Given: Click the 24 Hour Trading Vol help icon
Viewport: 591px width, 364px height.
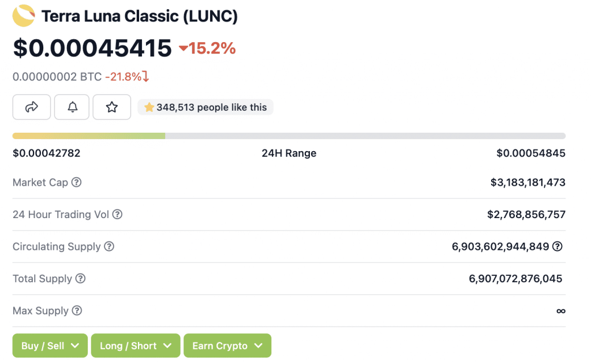Looking at the screenshot, I should pos(118,215).
